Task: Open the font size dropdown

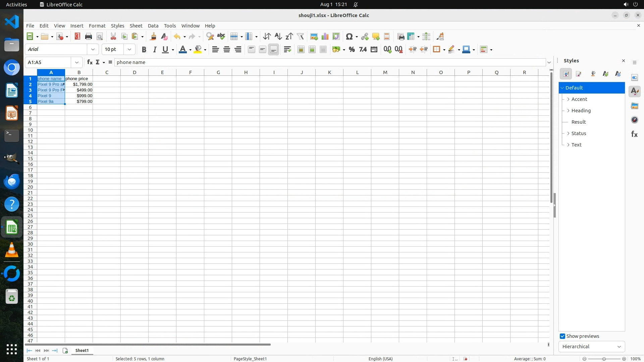Action: coord(129,49)
